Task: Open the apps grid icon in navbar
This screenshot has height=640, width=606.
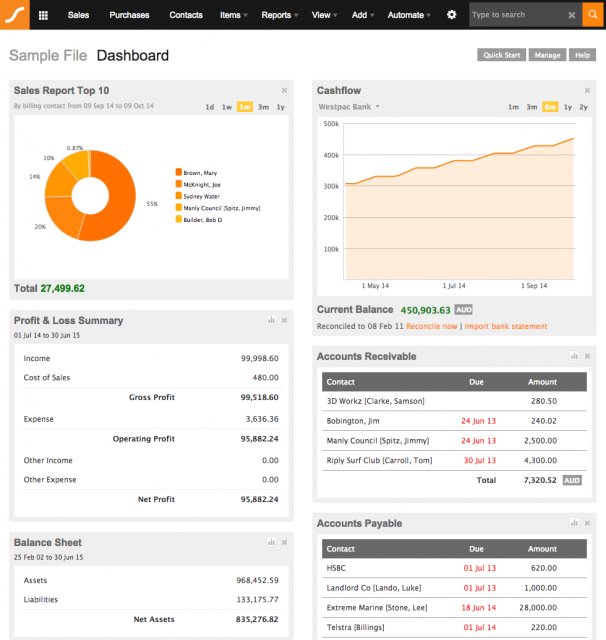Action: 43,15
